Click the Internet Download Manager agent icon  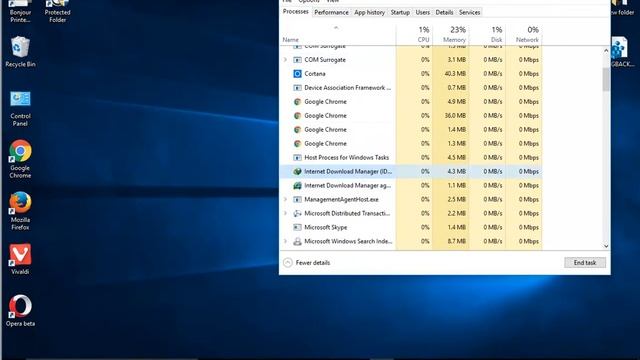[298, 185]
